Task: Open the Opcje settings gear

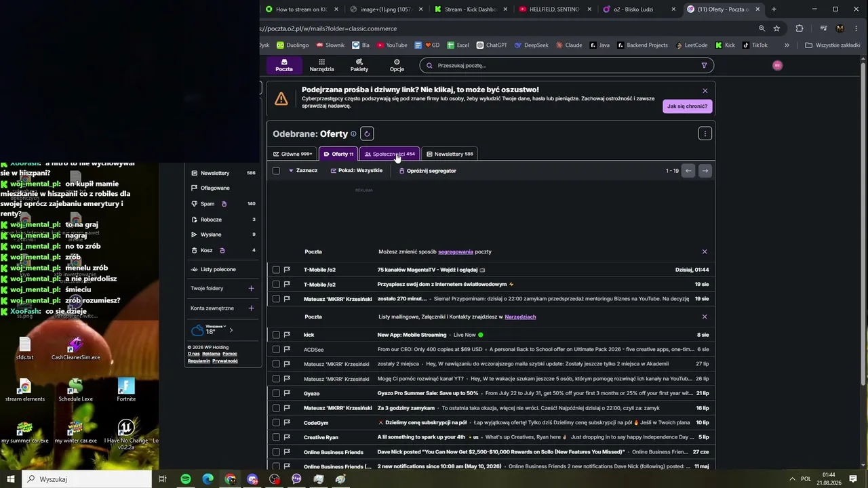Action: coord(397,65)
